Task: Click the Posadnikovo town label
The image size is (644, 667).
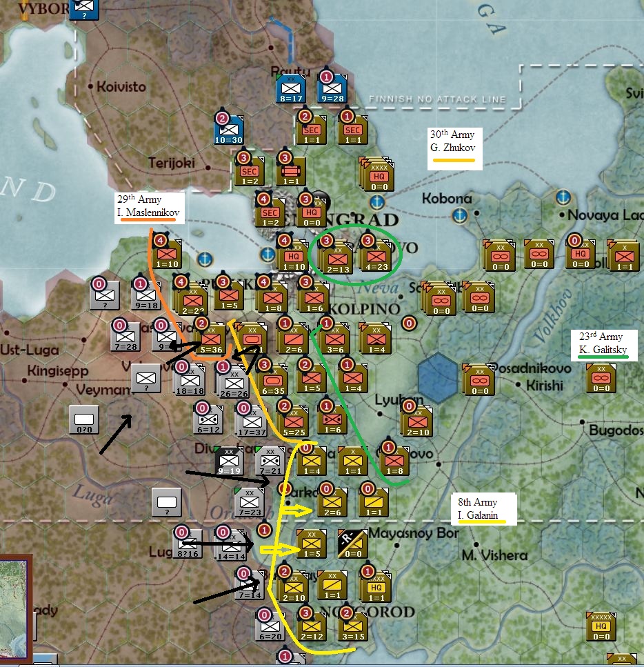Action: (531, 368)
